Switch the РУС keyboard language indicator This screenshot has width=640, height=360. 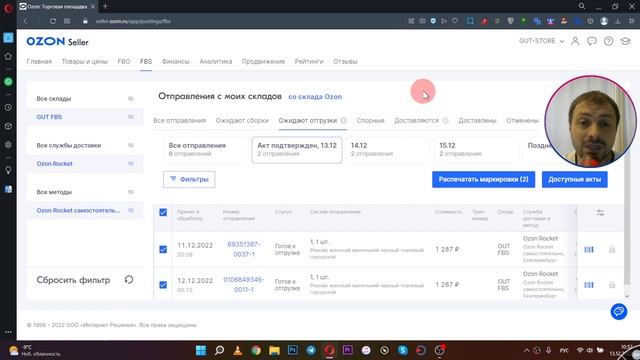coord(564,351)
